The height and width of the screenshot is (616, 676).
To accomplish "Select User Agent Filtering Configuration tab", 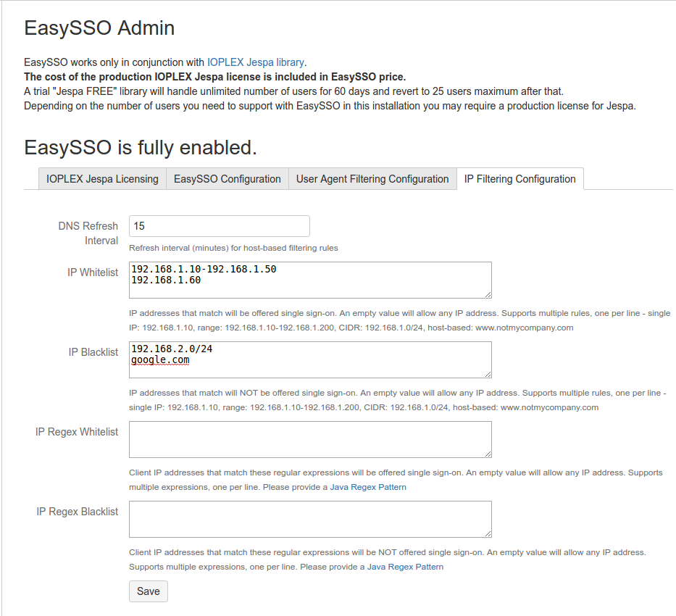I will tap(372, 179).
